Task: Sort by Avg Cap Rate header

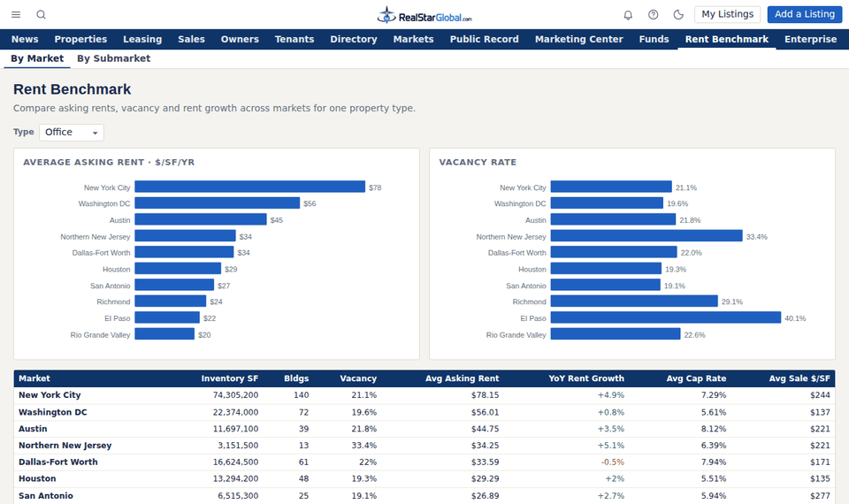Action: [696, 378]
